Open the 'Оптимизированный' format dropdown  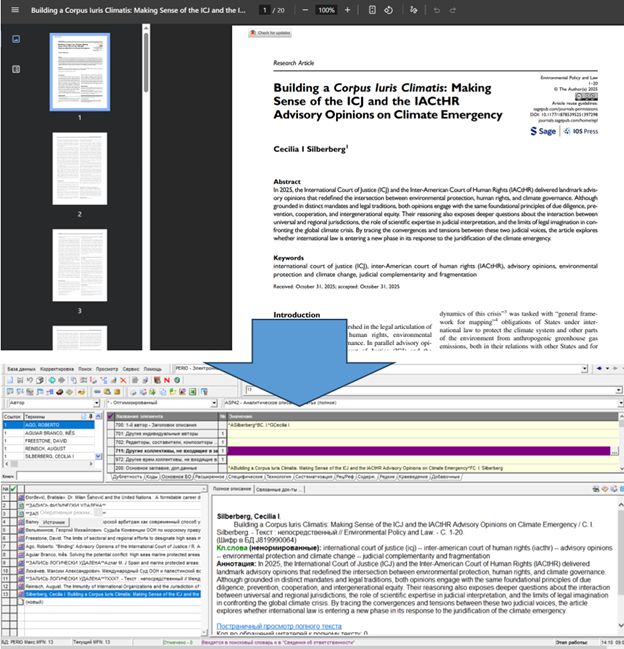(214, 403)
